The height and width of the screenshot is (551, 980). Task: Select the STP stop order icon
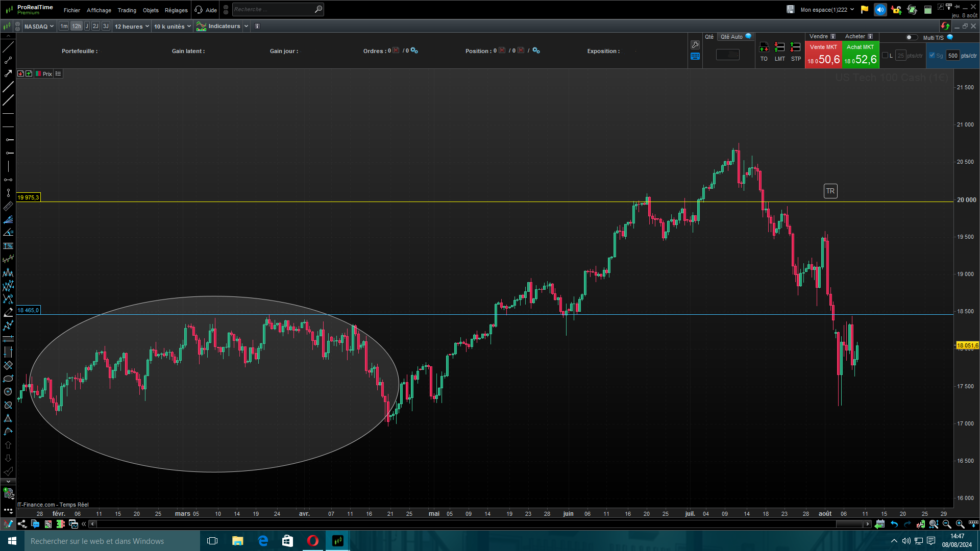pyautogui.click(x=795, y=48)
